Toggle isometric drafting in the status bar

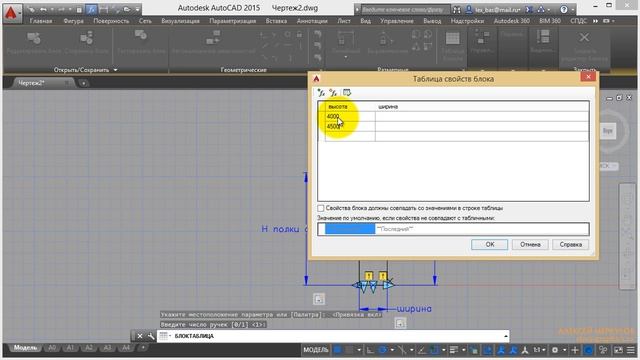point(402,350)
